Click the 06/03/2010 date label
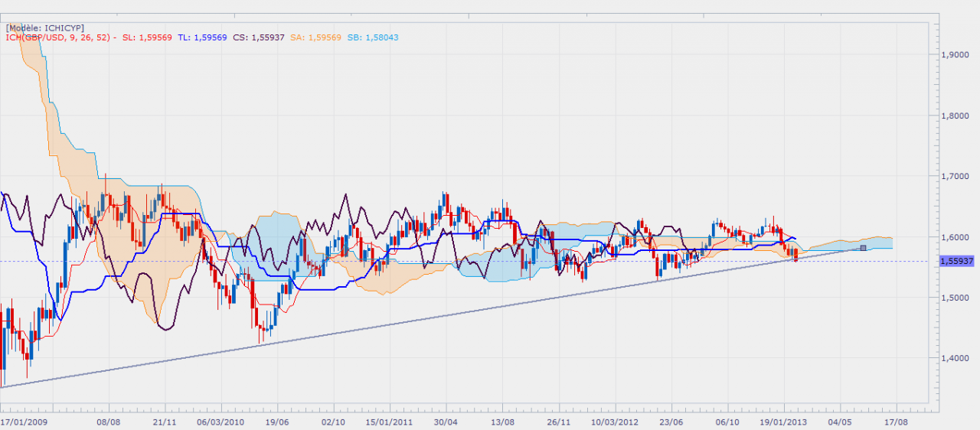 [x=220, y=422]
